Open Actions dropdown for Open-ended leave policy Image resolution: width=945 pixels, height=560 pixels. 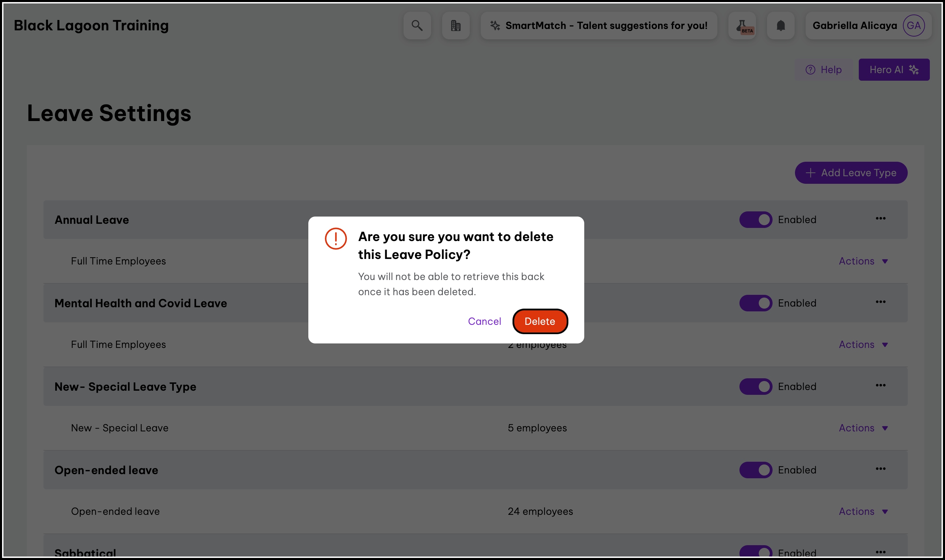click(x=863, y=511)
